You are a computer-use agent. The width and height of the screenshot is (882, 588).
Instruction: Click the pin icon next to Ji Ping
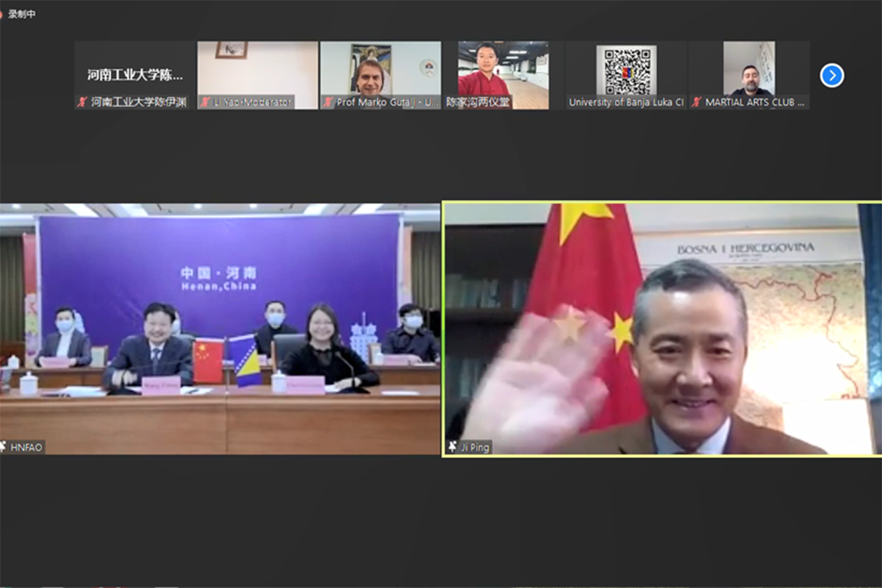click(x=453, y=447)
